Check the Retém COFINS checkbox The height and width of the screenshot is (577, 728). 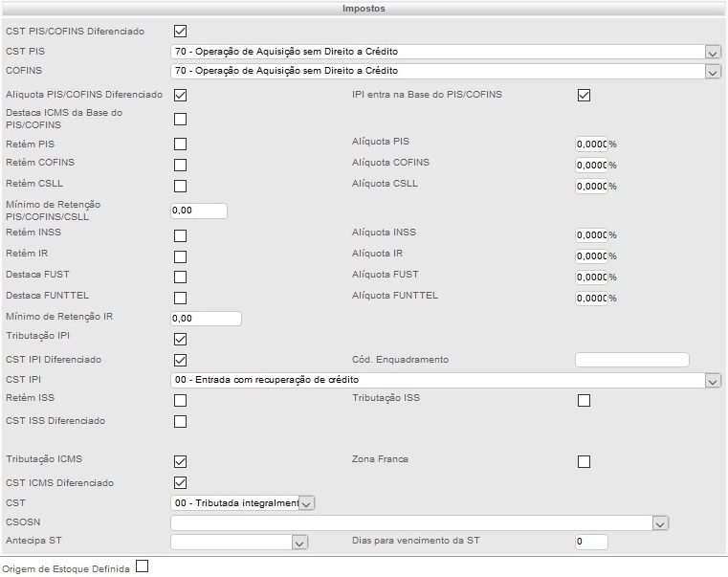(x=180, y=165)
